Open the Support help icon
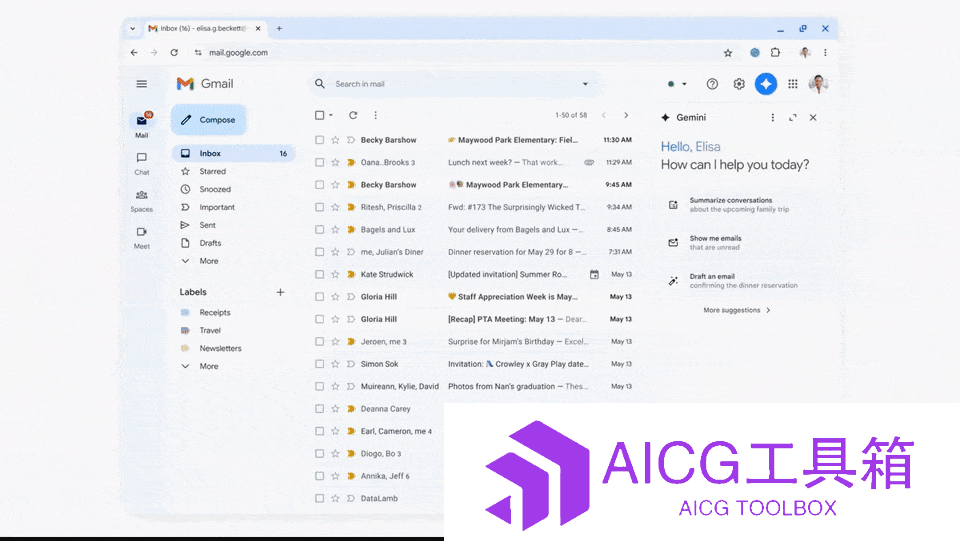Image resolution: width=960 pixels, height=541 pixels. click(712, 84)
